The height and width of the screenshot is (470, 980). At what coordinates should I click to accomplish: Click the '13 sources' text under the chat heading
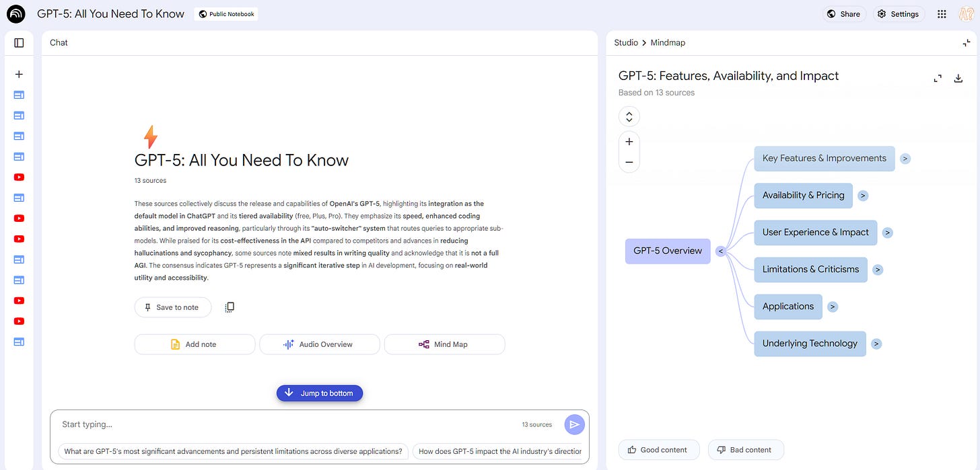click(150, 180)
